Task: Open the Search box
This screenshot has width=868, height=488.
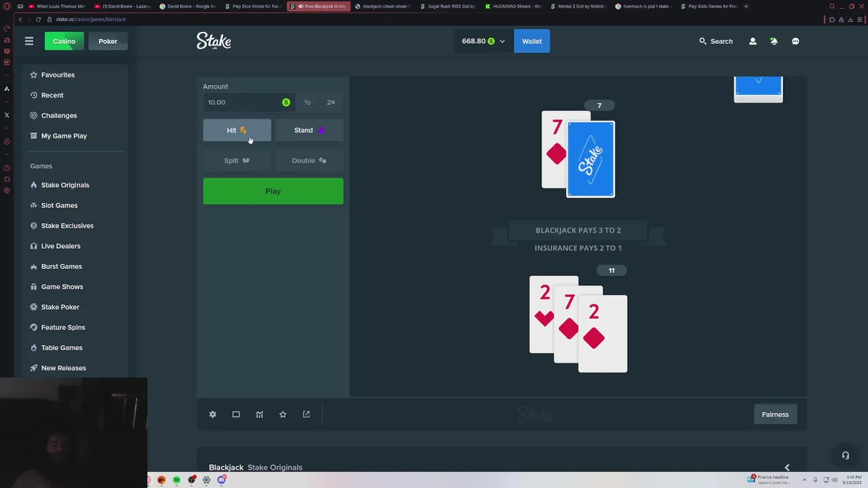Action: [716, 41]
